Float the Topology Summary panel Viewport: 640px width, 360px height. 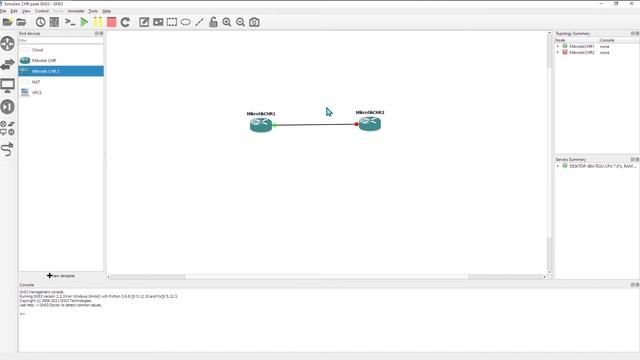pyautogui.click(x=633, y=33)
